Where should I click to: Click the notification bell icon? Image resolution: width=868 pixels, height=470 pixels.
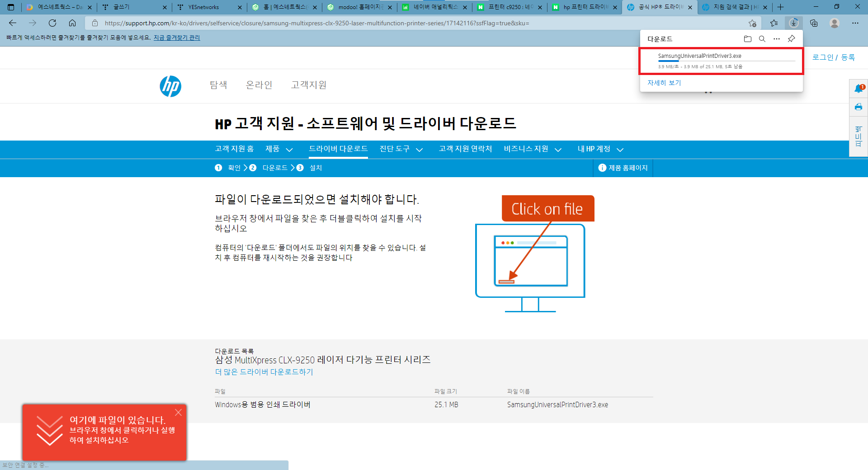pos(859,89)
